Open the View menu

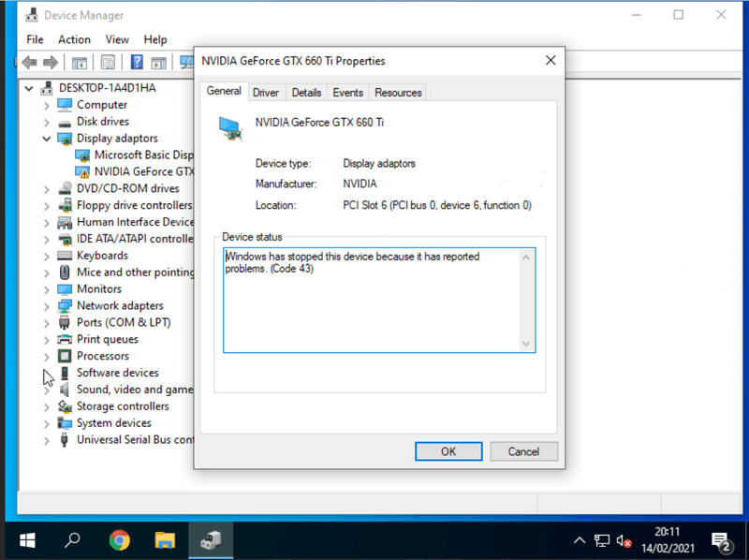[x=117, y=39]
